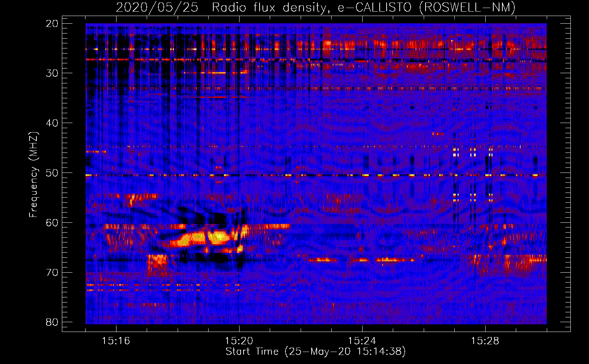Click the 60 frequency tick label
The width and height of the screenshot is (589, 364).
tap(52, 223)
